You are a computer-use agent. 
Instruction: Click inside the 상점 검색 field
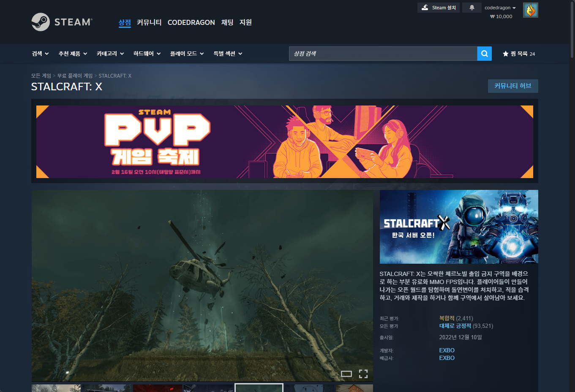point(383,54)
